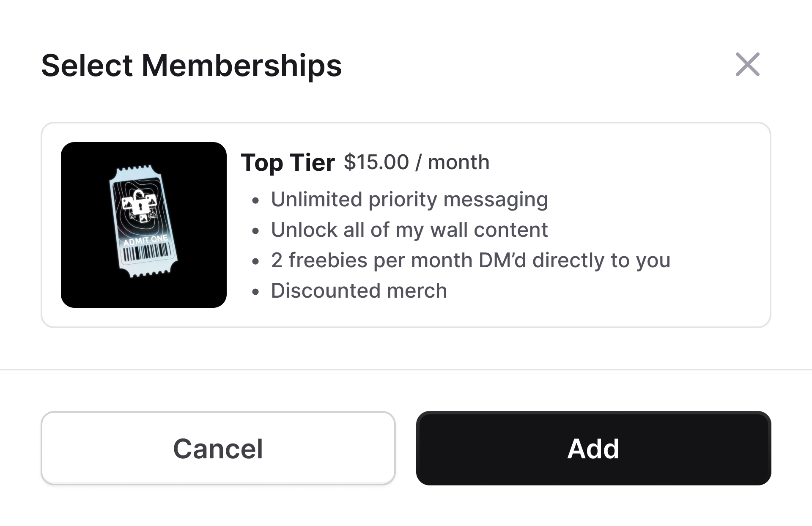Click bullet beside Discounted merch
Screen dimensions: 812x526
click(255, 292)
